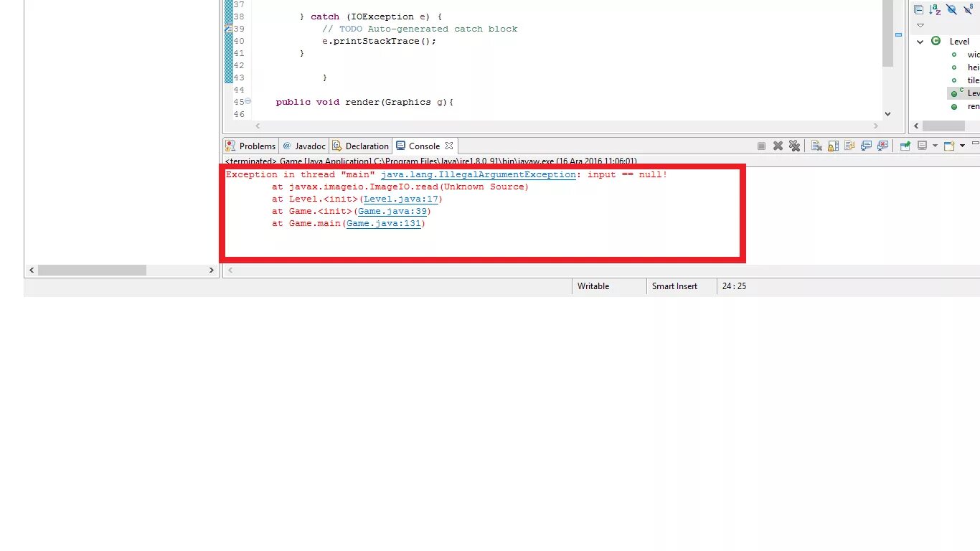This screenshot has width=980, height=551.
Task: Select the render method in Outline
Action: pyautogui.click(x=973, y=106)
